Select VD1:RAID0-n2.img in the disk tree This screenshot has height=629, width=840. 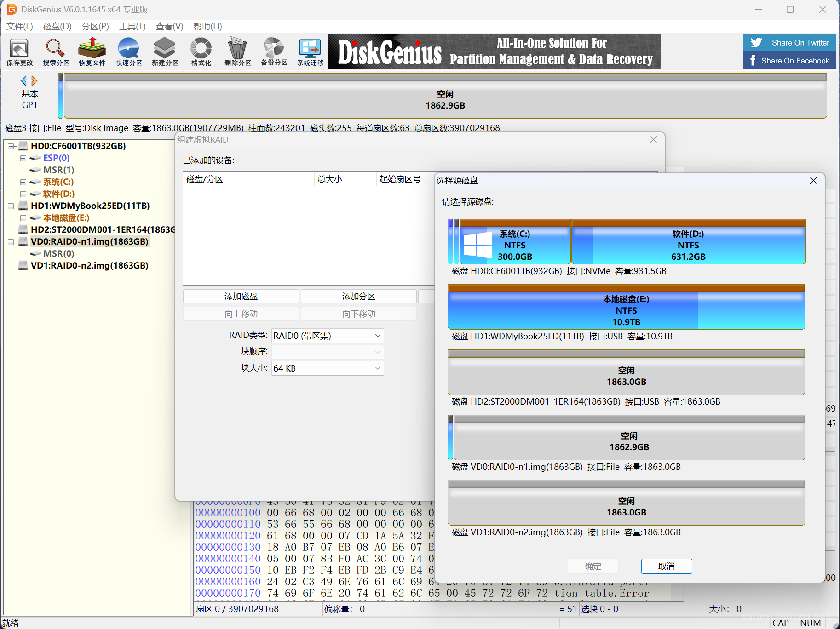(x=89, y=266)
